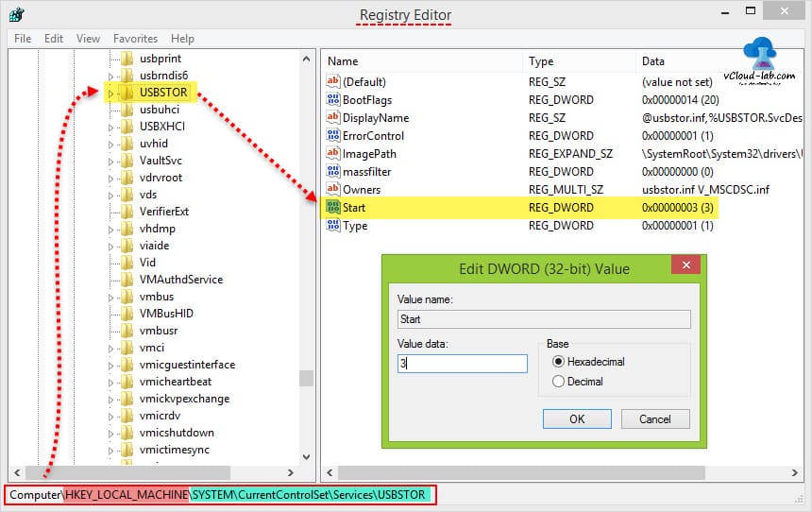Expand the vhdmp key

pyautogui.click(x=110, y=230)
